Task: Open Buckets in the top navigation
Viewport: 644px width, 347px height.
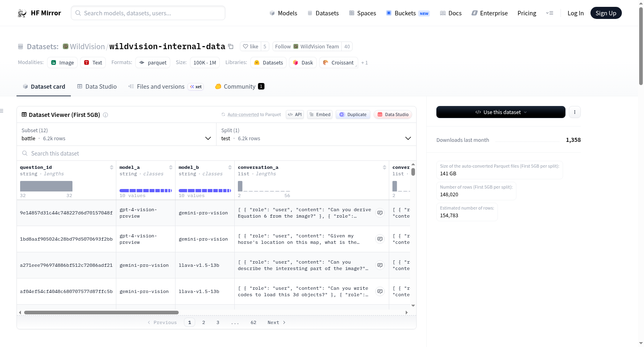Action: coord(408,13)
